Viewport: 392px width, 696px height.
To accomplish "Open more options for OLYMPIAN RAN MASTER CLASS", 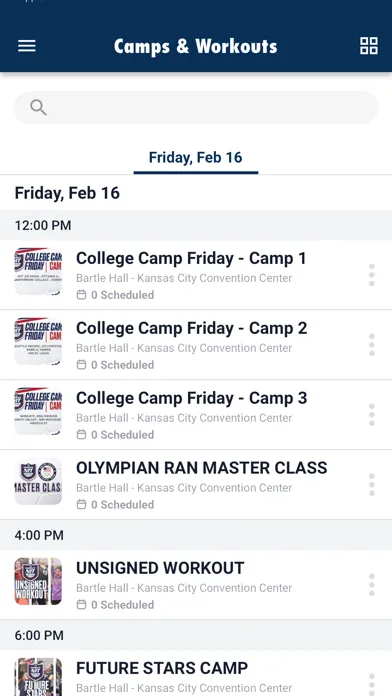I will pos(372,485).
